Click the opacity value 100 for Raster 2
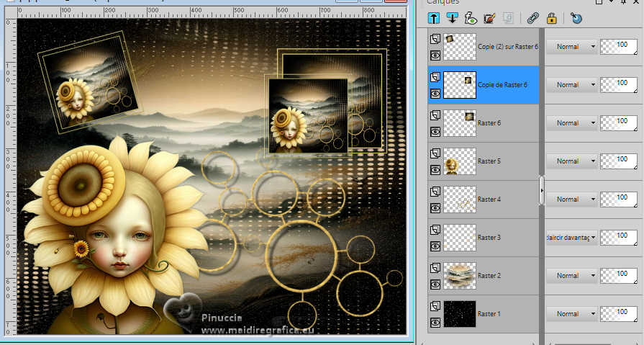This screenshot has height=345, width=644. click(622, 274)
